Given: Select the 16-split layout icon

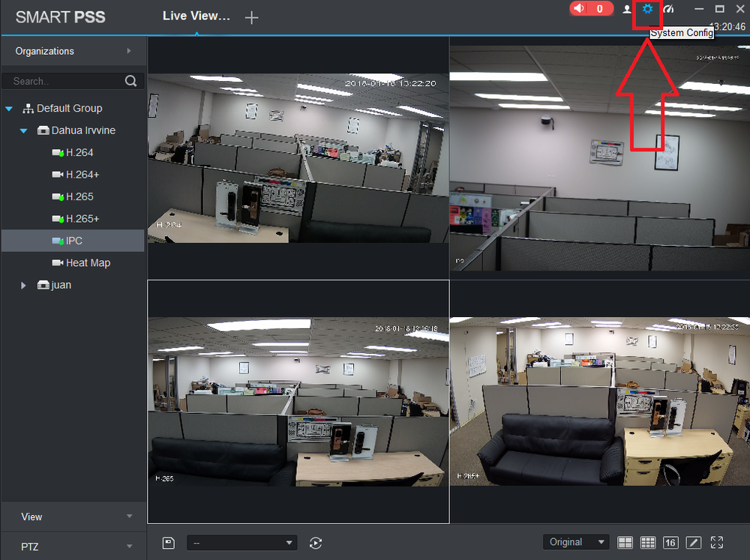Looking at the screenshot, I should pyautogui.click(x=670, y=542).
